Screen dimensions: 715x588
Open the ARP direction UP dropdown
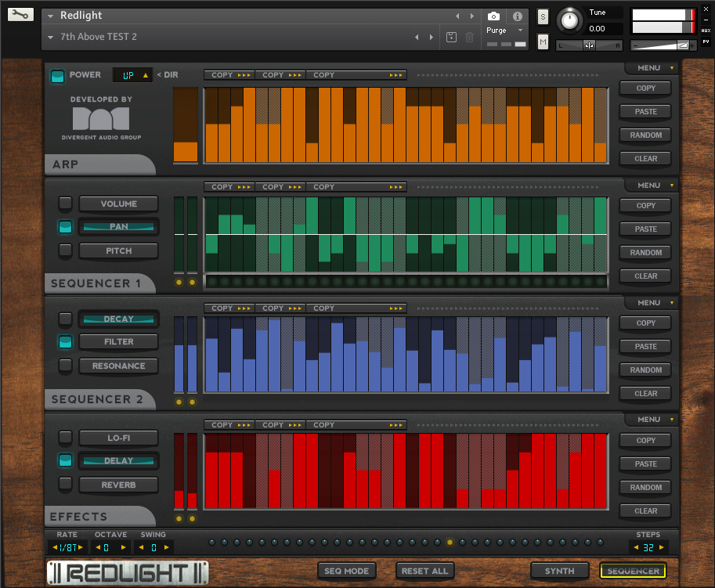(x=132, y=75)
